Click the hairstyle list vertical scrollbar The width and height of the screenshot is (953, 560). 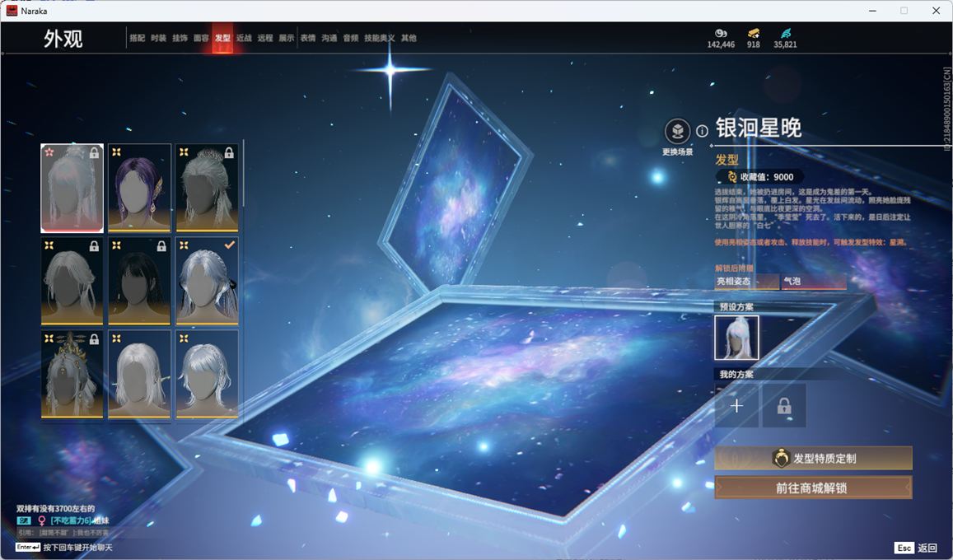tap(243, 175)
